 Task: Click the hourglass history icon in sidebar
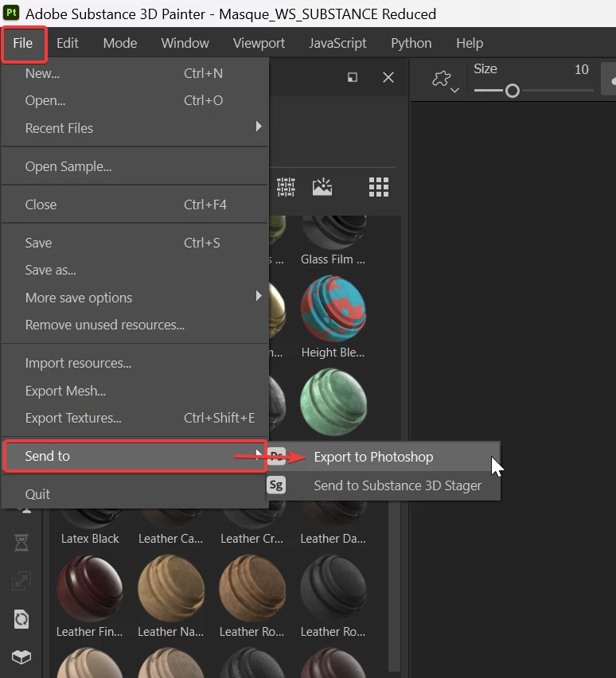(x=21, y=542)
